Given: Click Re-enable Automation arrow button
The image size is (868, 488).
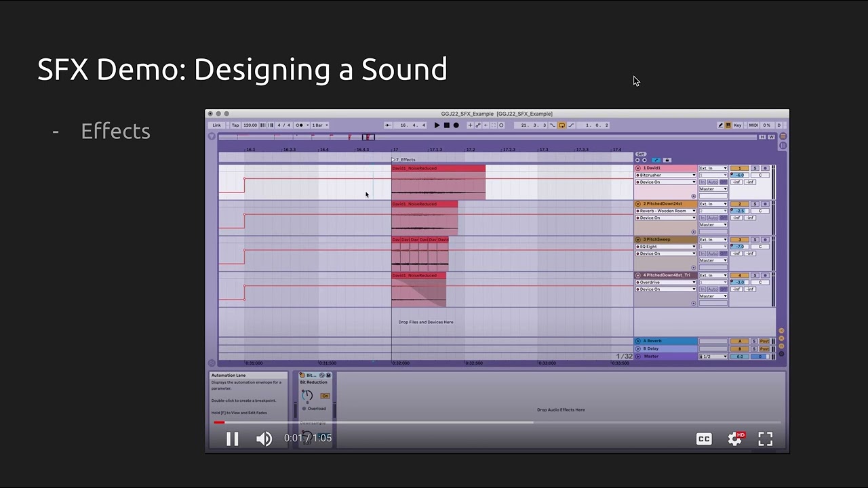Looking at the screenshot, I should tap(486, 125).
